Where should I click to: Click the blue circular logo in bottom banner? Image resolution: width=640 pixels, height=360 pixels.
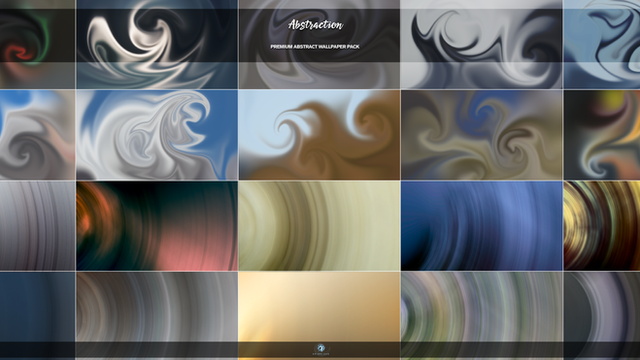[x=321, y=349]
